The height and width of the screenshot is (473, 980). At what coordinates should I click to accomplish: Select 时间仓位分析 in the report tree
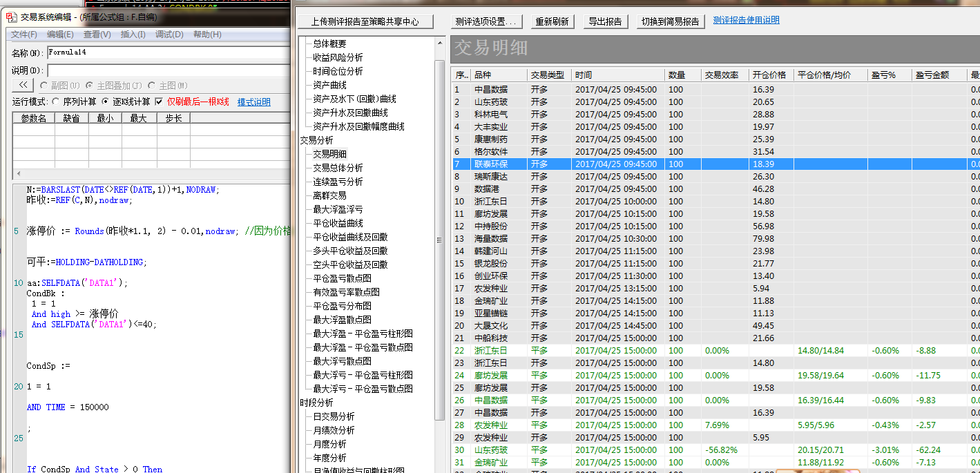(338, 71)
